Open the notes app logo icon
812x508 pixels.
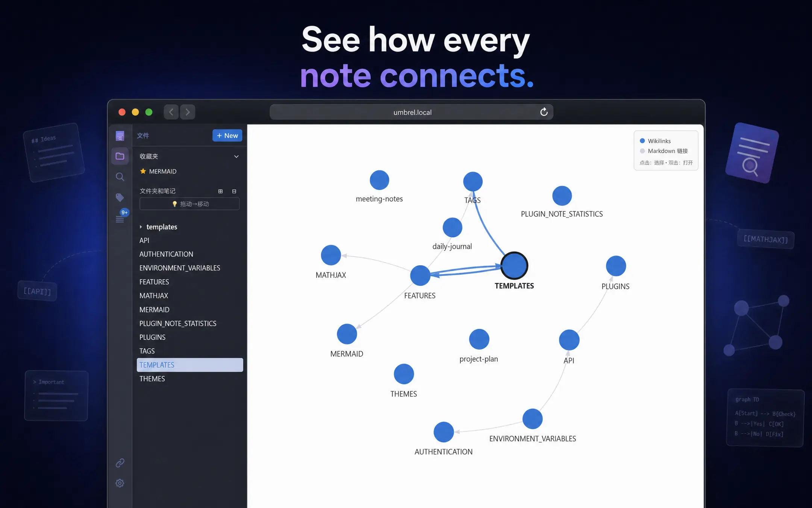120,136
